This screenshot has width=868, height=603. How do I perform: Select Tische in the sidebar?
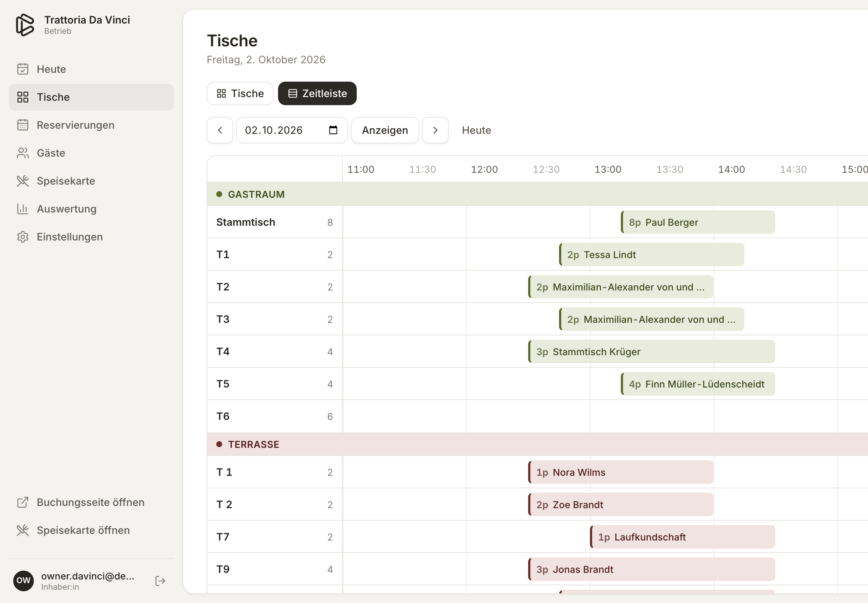pyautogui.click(x=91, y=97)
